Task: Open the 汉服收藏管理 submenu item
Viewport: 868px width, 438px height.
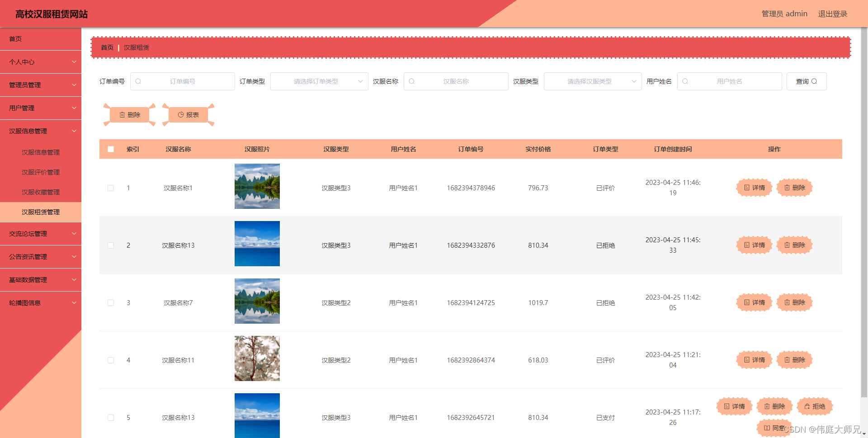Action: pyautogui.click(x=41, y=192)
